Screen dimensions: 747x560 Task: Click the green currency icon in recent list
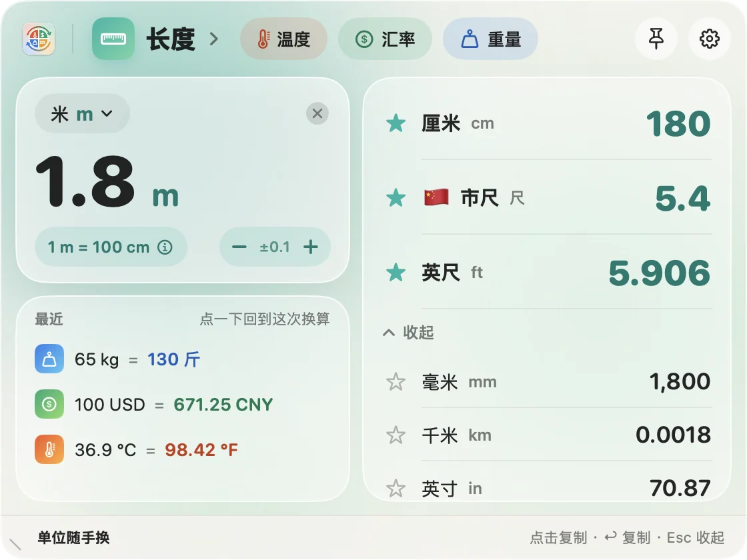(x=49, y=404)
